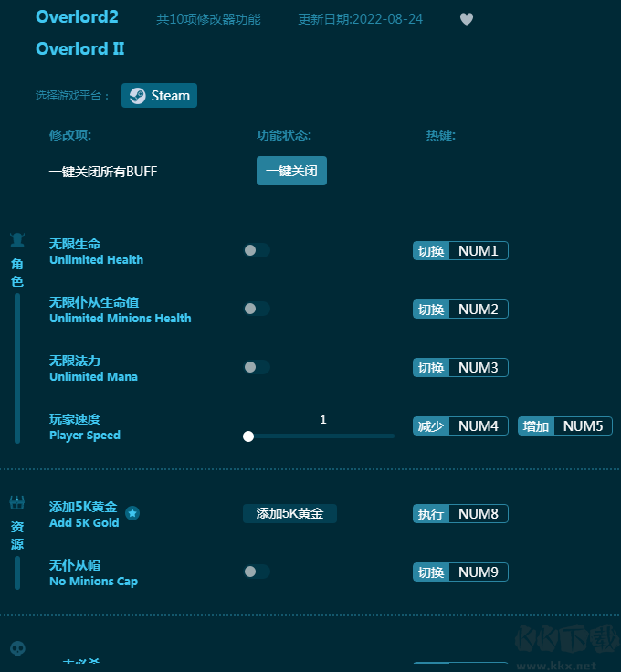Edit the NUM3 hotkey for Unlimited Mana
Image resolution: width=621 pixels, height=672 pixels.
[478, 368]
